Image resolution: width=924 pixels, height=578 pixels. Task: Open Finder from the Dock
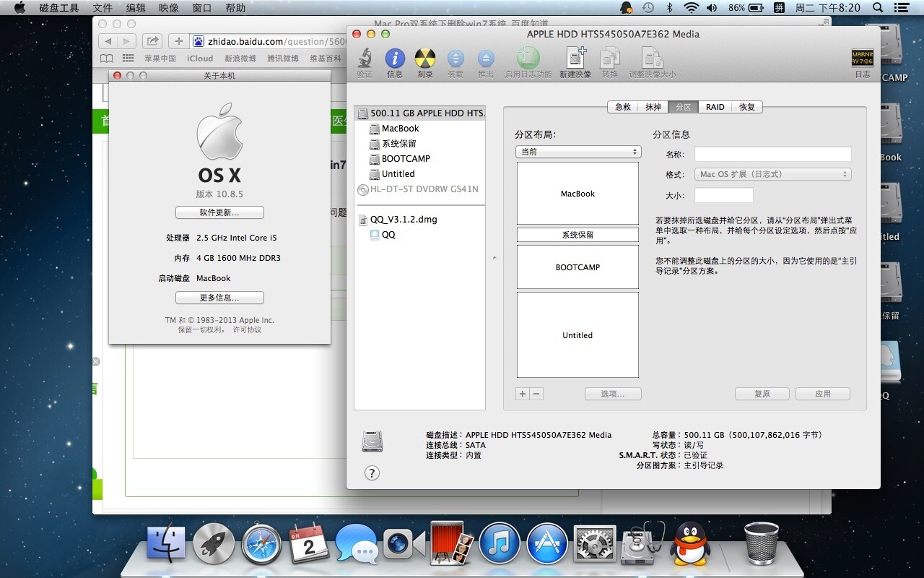pyautogui.click(x=166, y=544)
